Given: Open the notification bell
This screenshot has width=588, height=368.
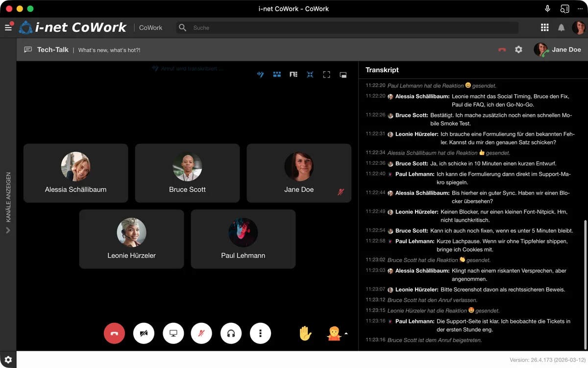Looking at the screenshot, I should [x=562, y=27].
